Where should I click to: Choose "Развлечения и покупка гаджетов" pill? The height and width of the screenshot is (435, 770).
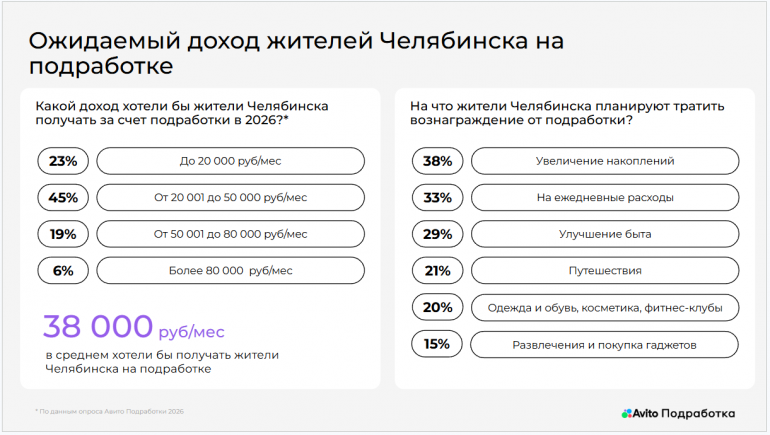[605, 344]
